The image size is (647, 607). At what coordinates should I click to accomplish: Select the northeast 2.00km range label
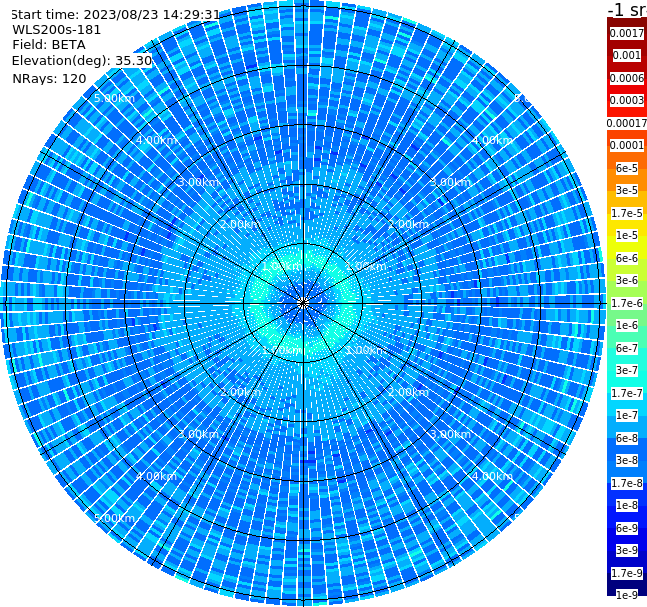pyautogui.click(x=408, y=224)
